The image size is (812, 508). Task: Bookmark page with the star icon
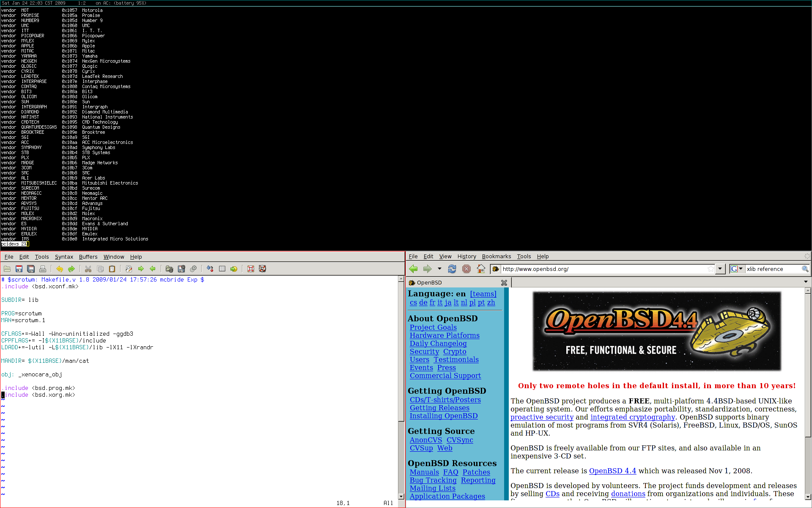click(711, 269)
